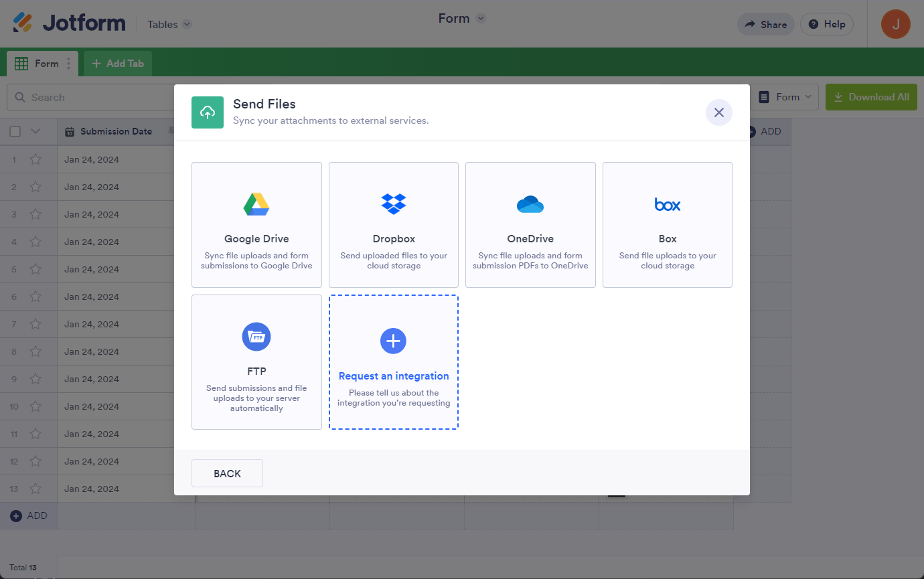Click the Share button
Screen dimensions: 924x579
[765, 24]
